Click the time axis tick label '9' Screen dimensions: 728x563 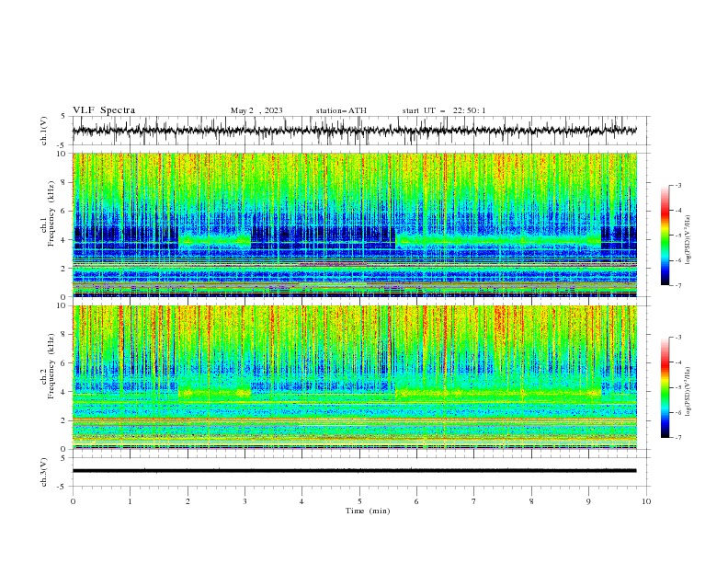(588, 501)
